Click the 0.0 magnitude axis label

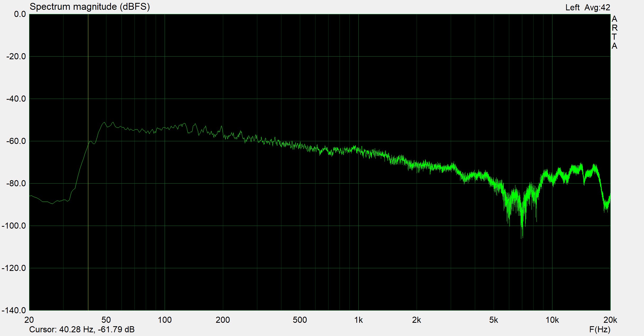[x=20, y=14]
